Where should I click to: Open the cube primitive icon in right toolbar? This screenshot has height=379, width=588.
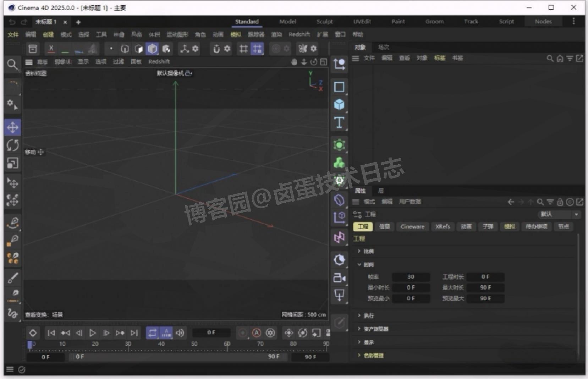339,104
